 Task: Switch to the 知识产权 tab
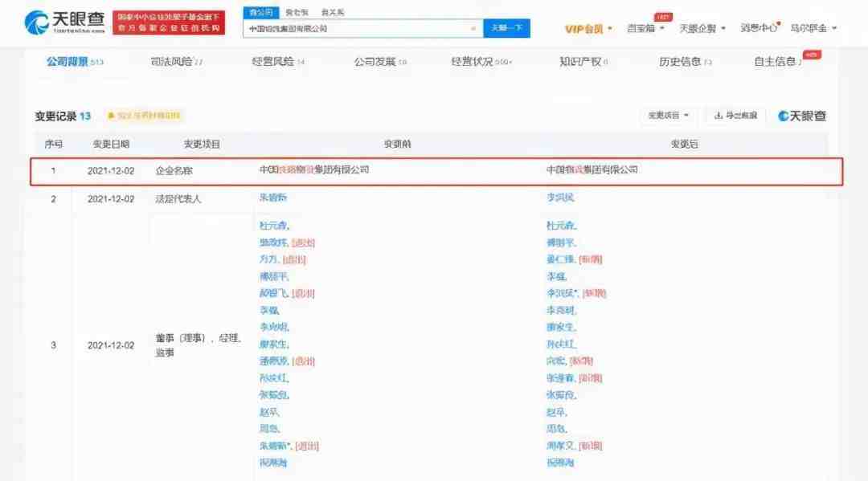click(583, 62)
